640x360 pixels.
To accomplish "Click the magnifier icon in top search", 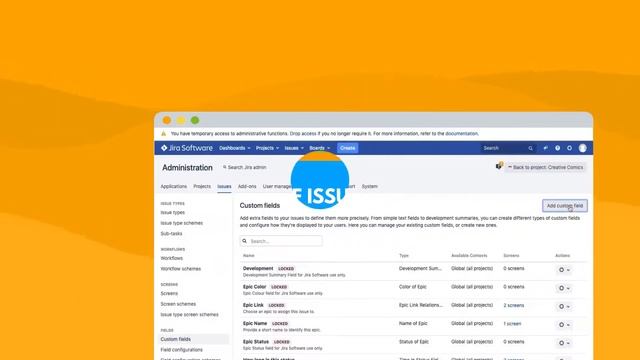I will (x=530, y=149).
